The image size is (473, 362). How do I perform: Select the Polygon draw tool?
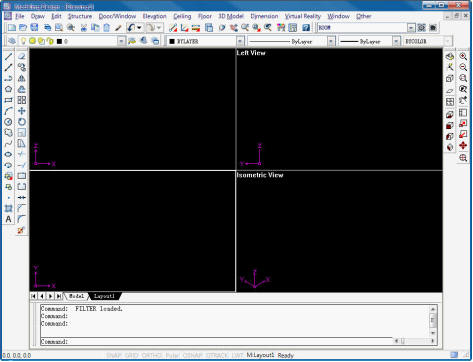point(8,89)
